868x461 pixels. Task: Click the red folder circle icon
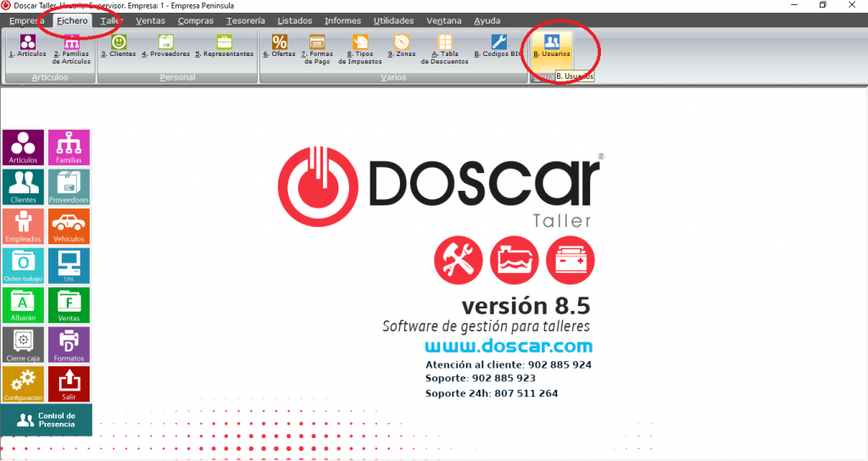tap(515, 260)
